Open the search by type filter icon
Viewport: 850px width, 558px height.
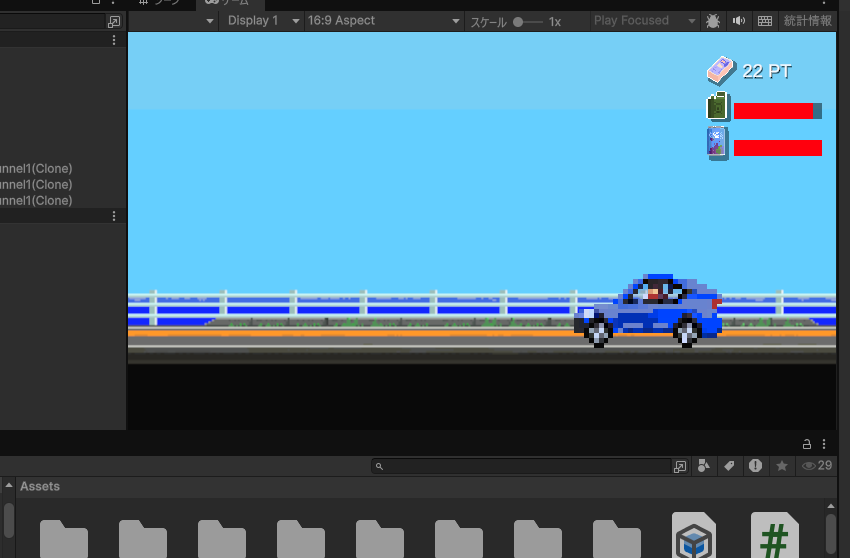(x=704, y=466)
